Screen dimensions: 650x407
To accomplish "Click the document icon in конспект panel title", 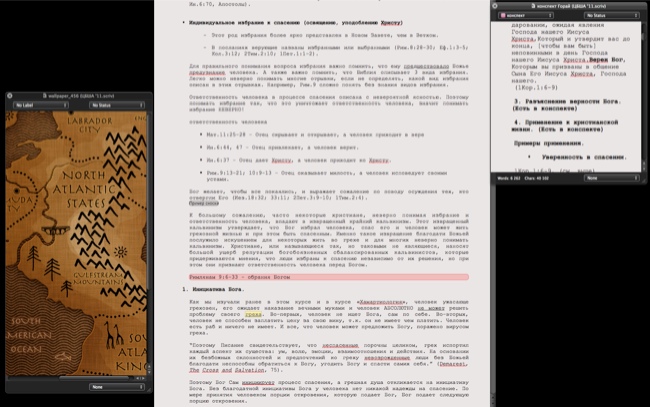I will pos(533,6).
